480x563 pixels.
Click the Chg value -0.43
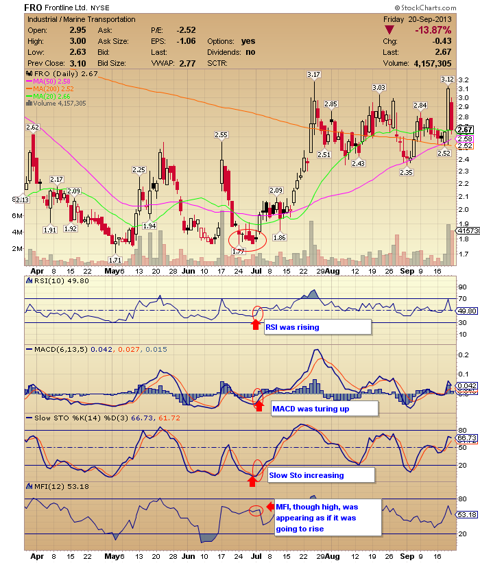[442, 41]
